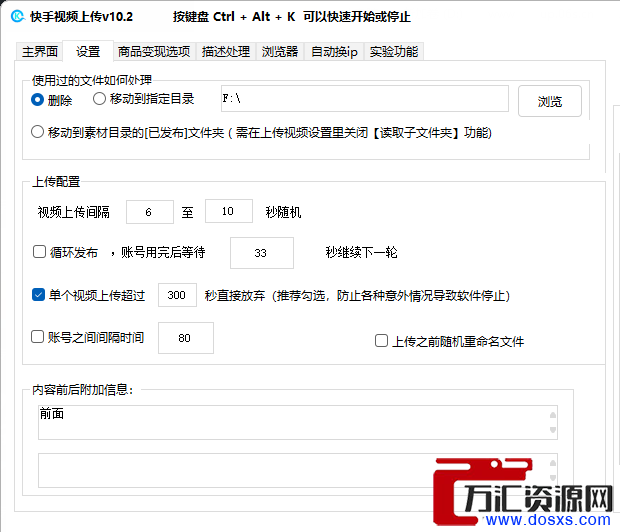Click the 秒直接放弃 recommendation text
This screenshot has width=620, height=532.
[357, 295]
